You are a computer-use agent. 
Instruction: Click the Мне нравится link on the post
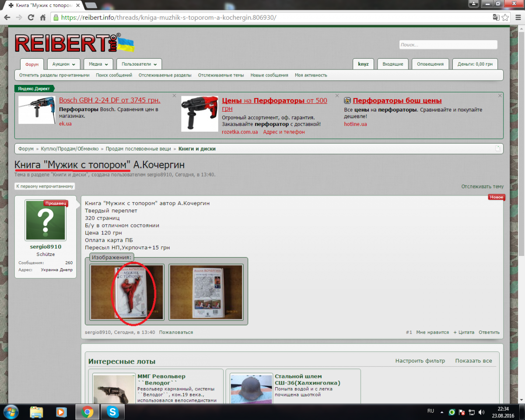coord(432,332)
